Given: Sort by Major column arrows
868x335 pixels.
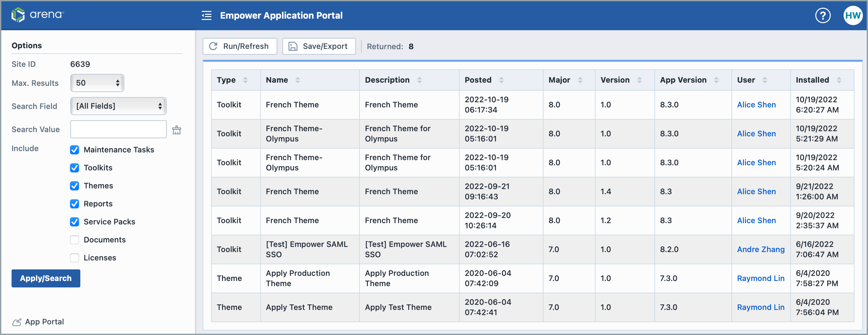Looking at the screenshot, I should (x=580, y=80).
